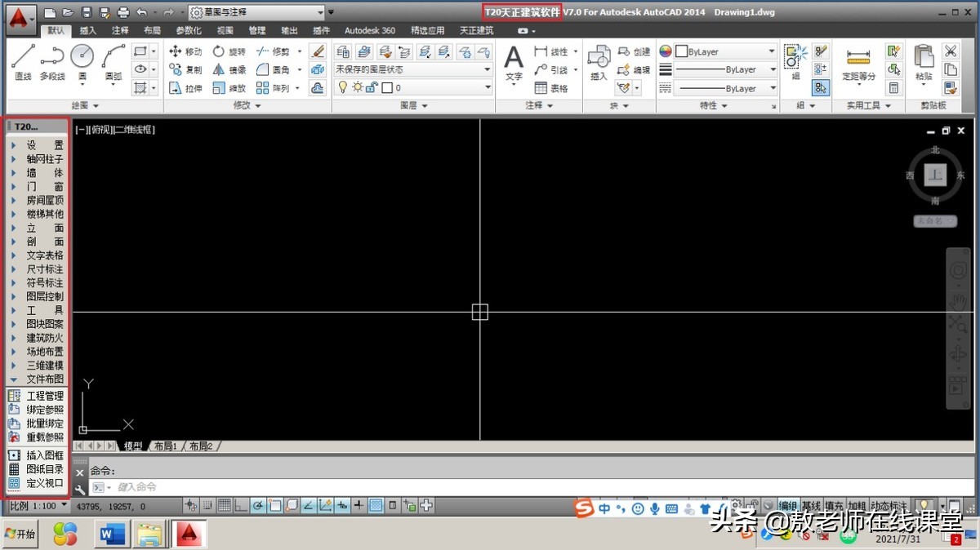Toggle the 加粗 status bar button
This screenshot has height=550, width=980.
coord(857,506)
